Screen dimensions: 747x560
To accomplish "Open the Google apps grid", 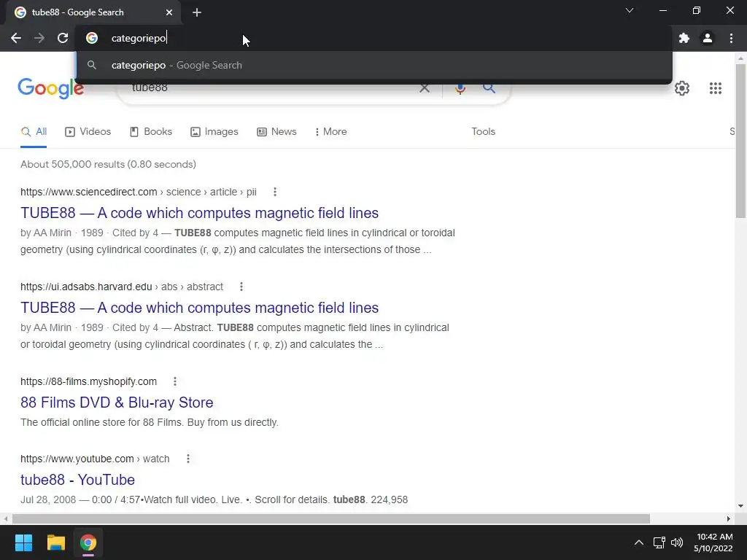I will click(715, 88).
